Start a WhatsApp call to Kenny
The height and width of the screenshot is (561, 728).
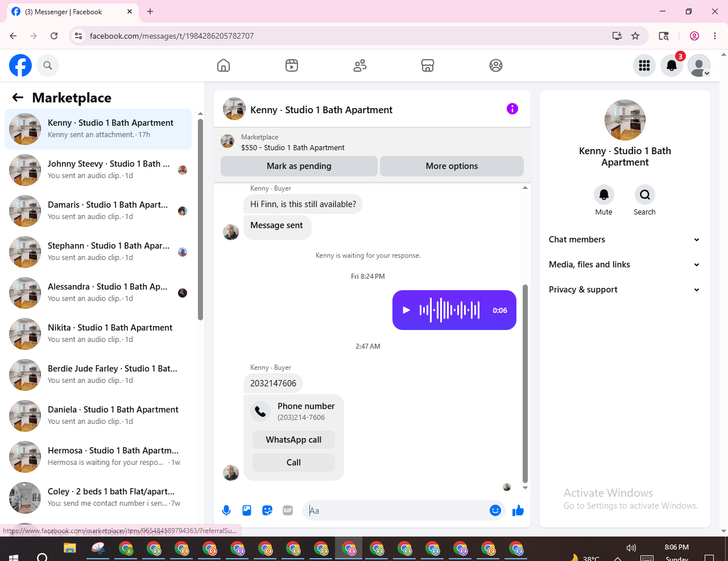tap(293, 440)
